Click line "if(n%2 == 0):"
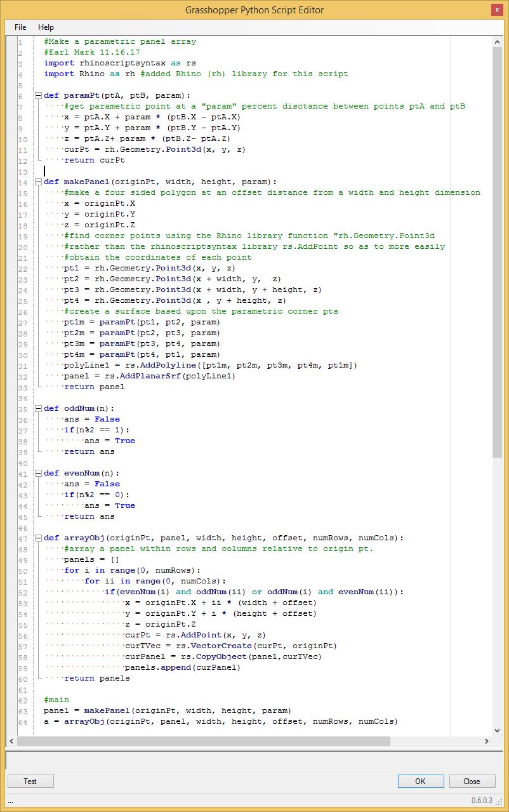The image size is (509, 812). point(97,495)
